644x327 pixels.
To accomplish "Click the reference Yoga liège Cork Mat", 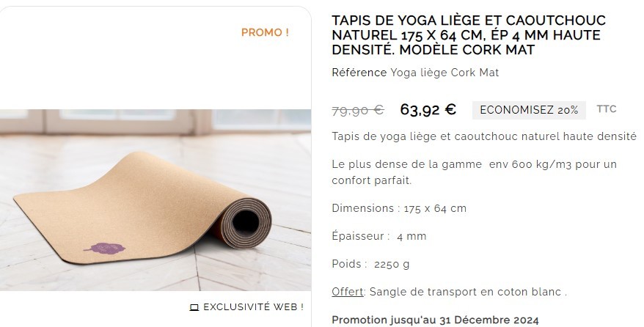I will 444,73.
